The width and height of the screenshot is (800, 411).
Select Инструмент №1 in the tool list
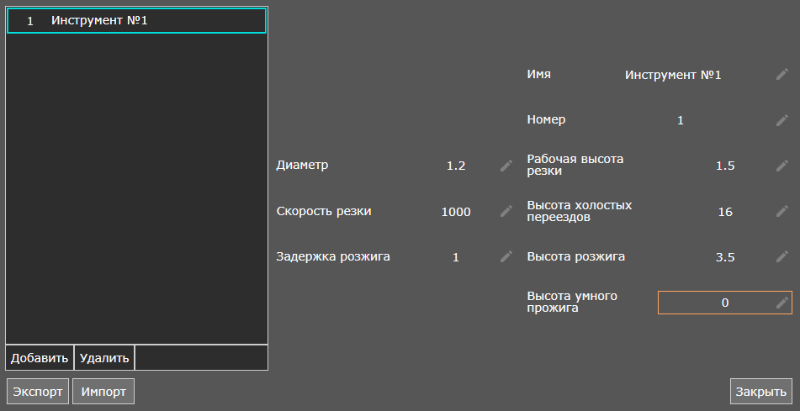pos(136,21)
